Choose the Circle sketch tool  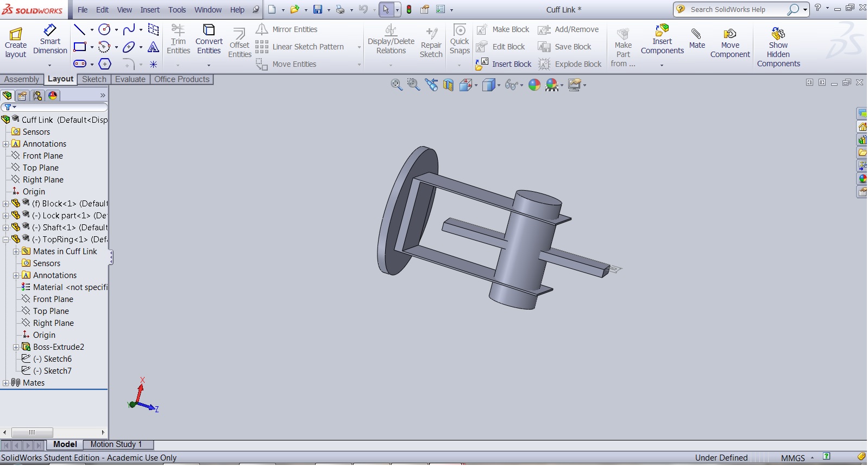[104, 29]
